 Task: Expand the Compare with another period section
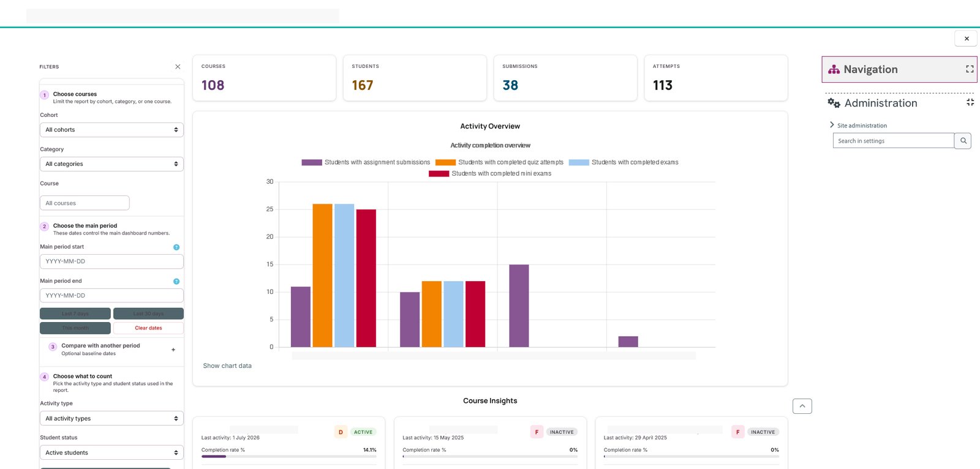173,350
